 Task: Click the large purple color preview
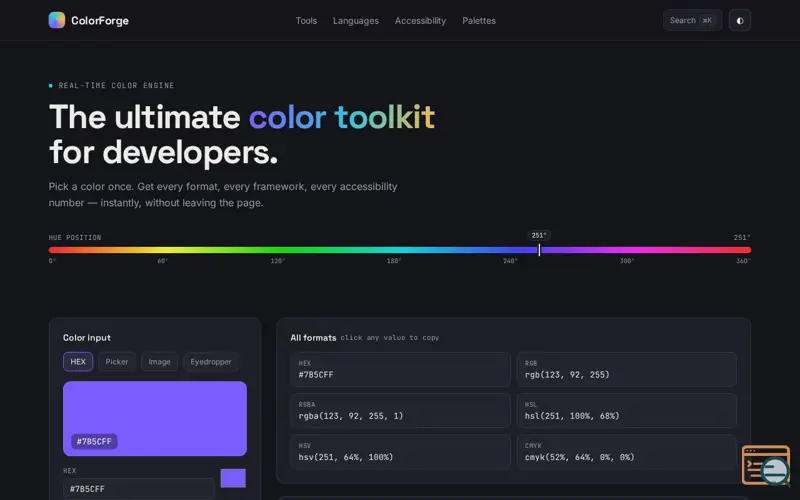pyautogui.click(x=155, y=418)
